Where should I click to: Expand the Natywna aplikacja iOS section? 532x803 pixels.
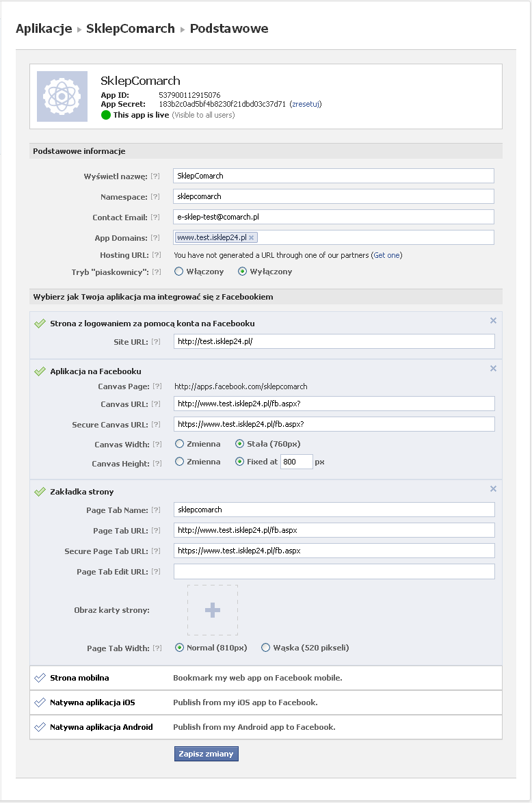(x=266, y=702)
